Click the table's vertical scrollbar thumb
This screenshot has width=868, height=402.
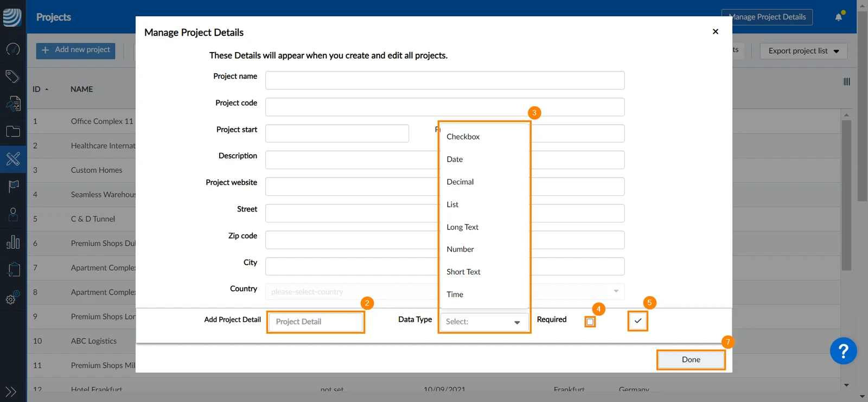click(x=846, y=195)
